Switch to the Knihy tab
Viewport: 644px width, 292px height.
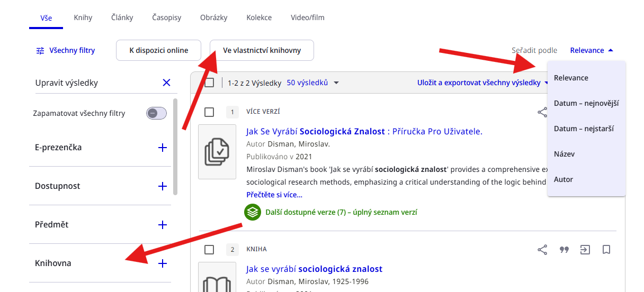pos(83,18)
